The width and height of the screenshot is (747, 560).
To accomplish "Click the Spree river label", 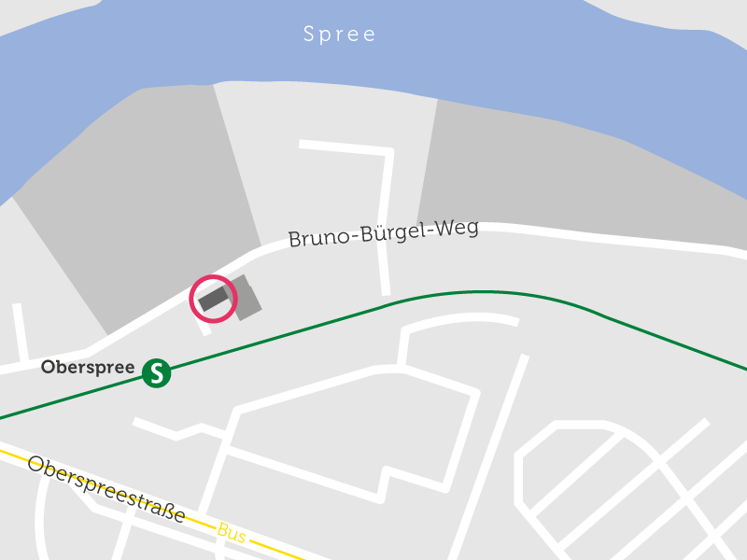I will pyautogui.click(x=340, y=35).
